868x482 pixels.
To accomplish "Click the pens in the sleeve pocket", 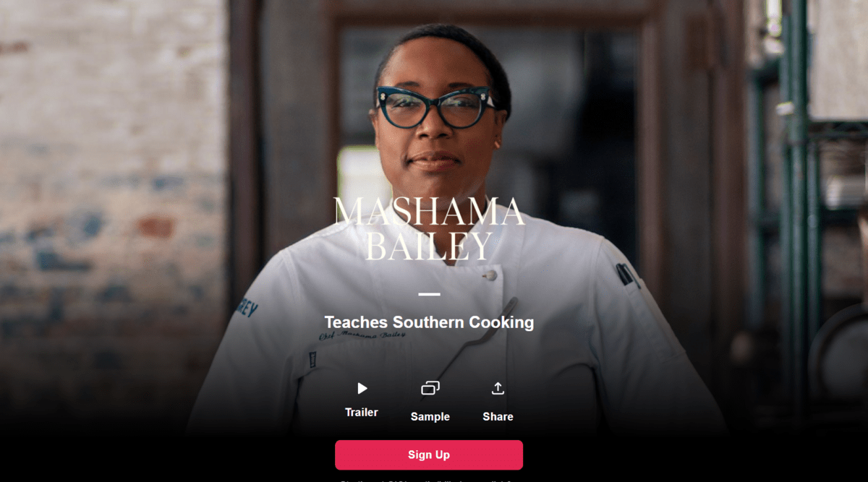I will tap(625, 275).
